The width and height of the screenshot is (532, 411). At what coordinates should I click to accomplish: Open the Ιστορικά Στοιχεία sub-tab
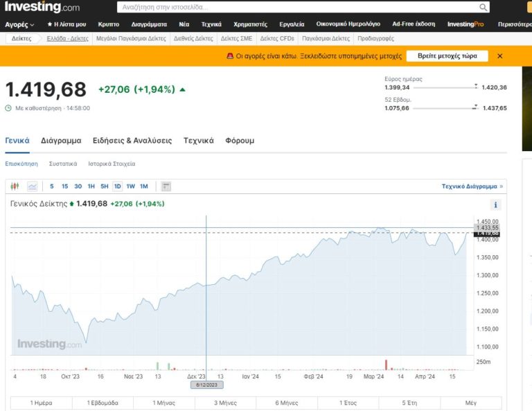[112, 164]
